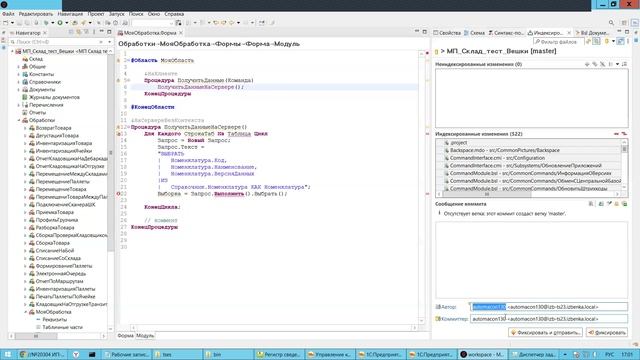
Task: Switch to the Схема tab
Action: click(474, 33)
